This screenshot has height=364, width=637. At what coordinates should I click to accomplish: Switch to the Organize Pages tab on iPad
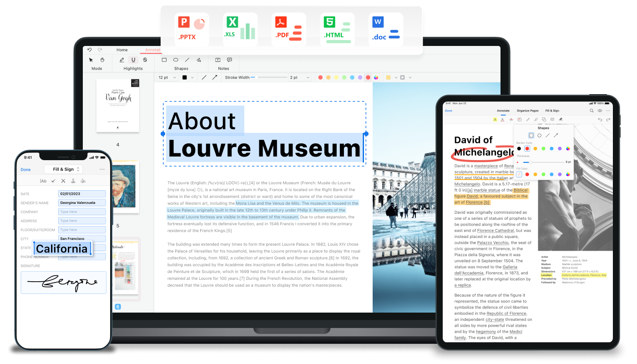(x=528, y=111)
